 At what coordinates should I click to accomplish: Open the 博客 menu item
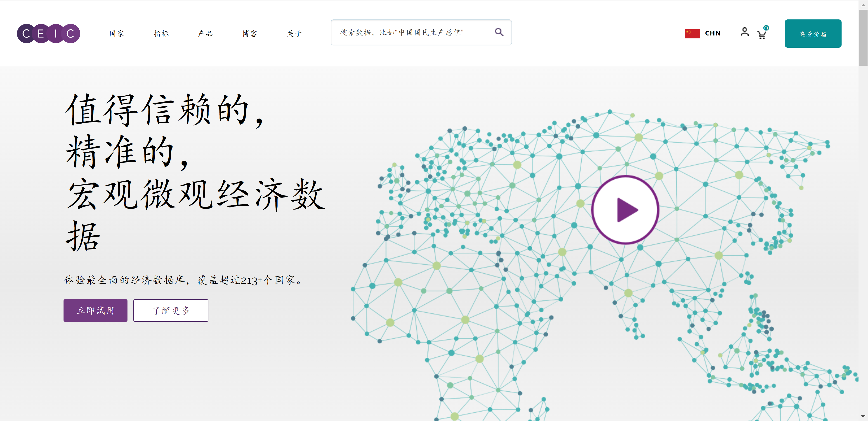click(x=250, y=33)
